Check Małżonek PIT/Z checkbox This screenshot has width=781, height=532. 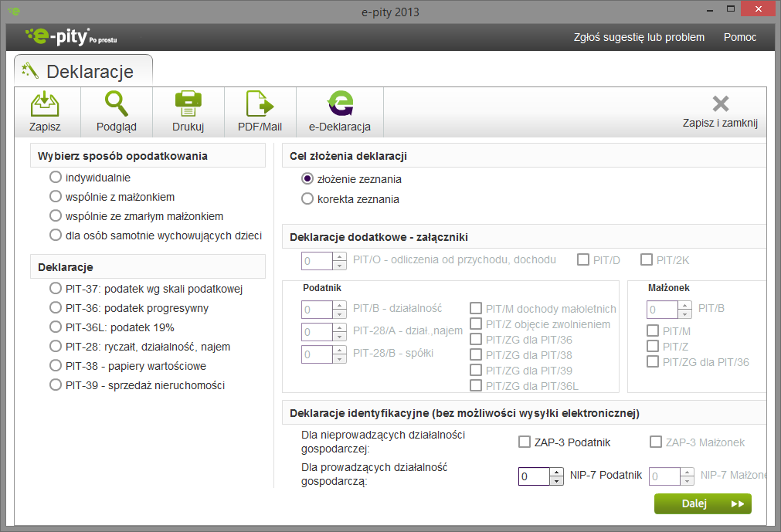(653, 346)
